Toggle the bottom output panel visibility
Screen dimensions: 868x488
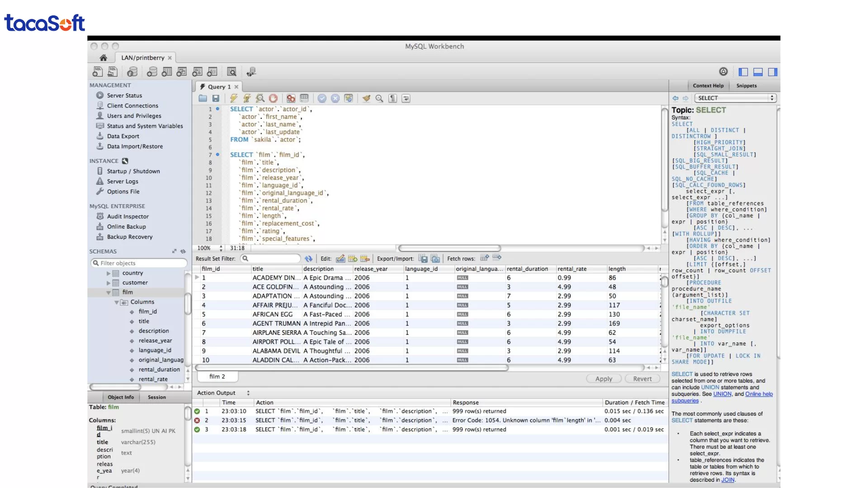click(x=758, y=72)
